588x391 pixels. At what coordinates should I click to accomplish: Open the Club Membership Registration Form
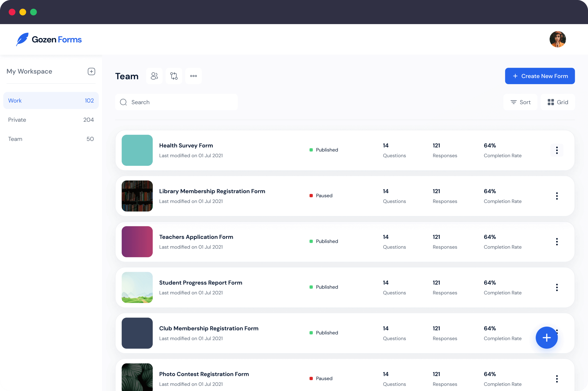click(x=209, y=328)
